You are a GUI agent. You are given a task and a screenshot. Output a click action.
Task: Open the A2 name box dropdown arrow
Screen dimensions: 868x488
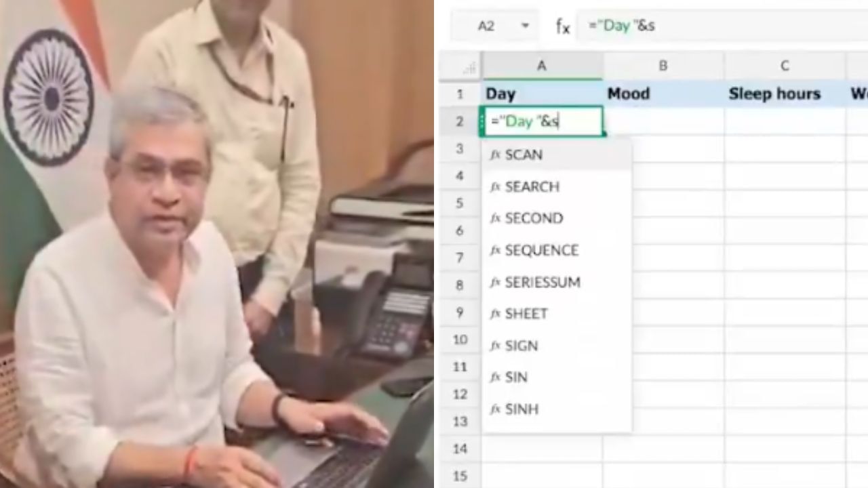click(525, 26)
